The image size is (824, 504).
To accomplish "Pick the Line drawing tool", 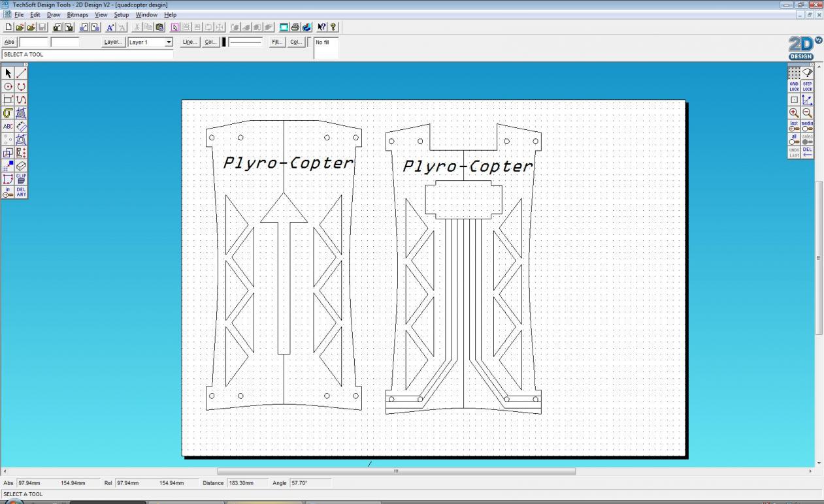I will pyautogui.click(x=21, y=74).
